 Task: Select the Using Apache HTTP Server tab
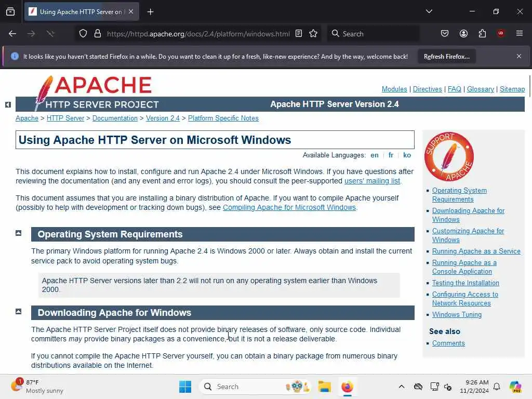pyautogui.click(x=82, y=11)
